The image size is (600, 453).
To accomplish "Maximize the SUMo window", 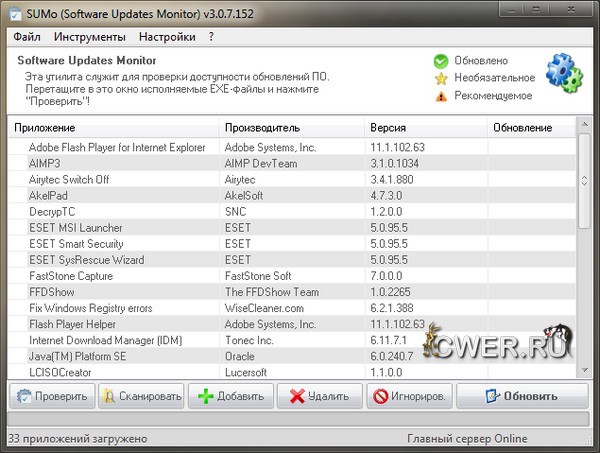I will pos(536,10).
